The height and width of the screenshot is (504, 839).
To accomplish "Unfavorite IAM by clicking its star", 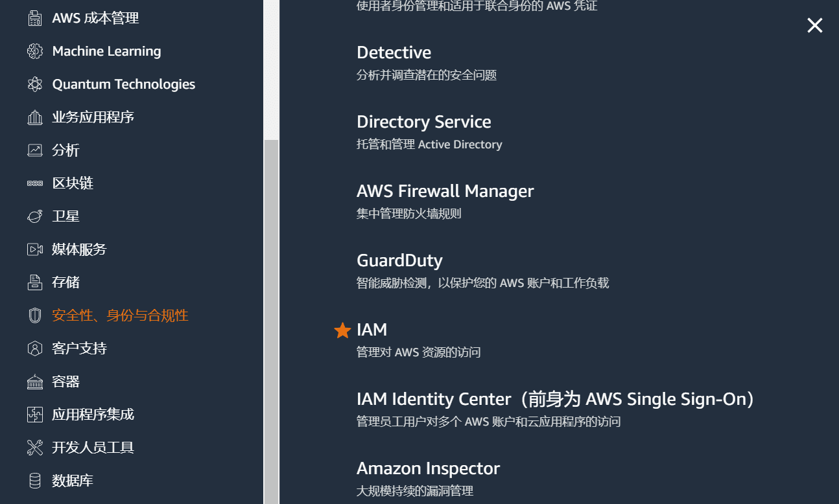I will [342, 330].
